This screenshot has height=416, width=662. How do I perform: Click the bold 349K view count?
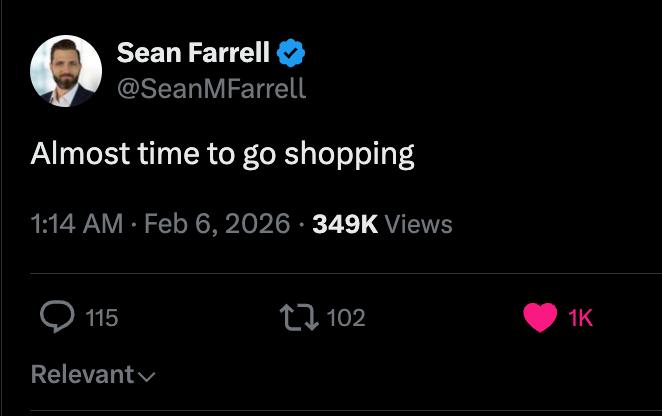(345, 224)
